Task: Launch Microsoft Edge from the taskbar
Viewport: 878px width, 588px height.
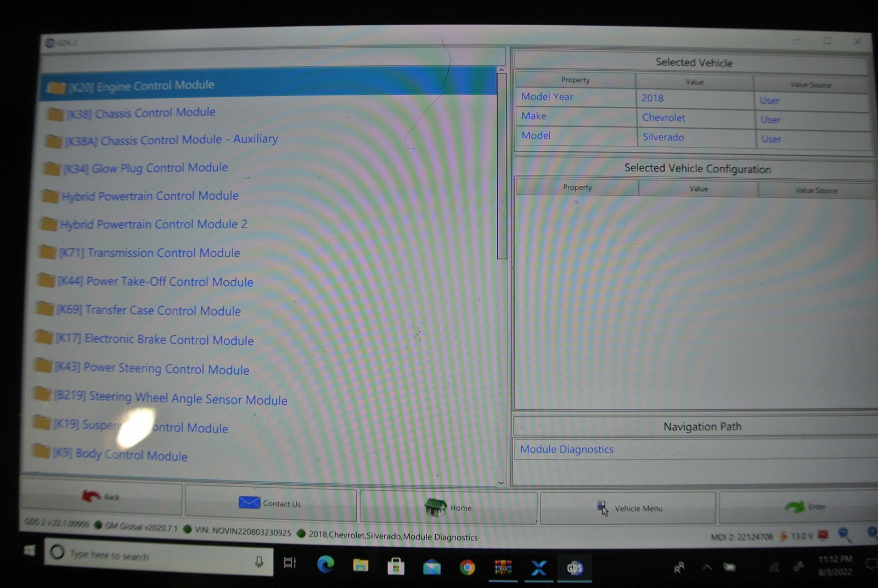Action: tap(325, 564)
